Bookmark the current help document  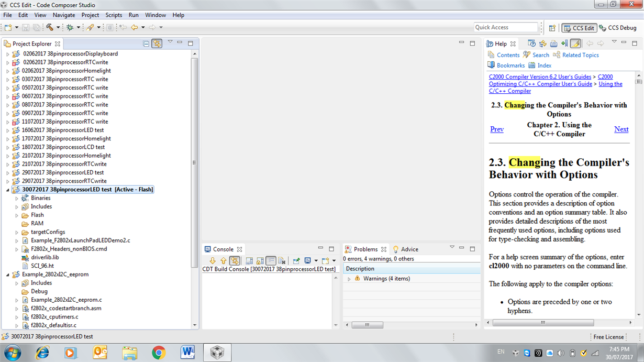564,43
